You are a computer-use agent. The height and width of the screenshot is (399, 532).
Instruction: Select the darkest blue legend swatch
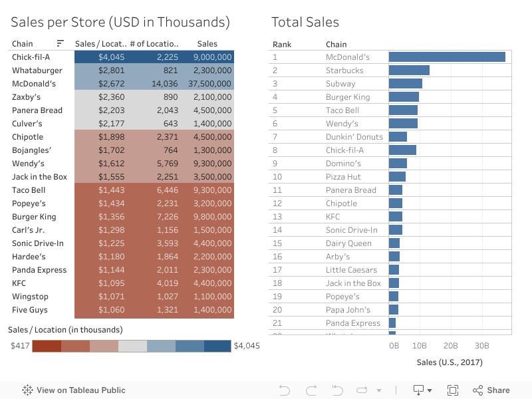tap(217, 346)
